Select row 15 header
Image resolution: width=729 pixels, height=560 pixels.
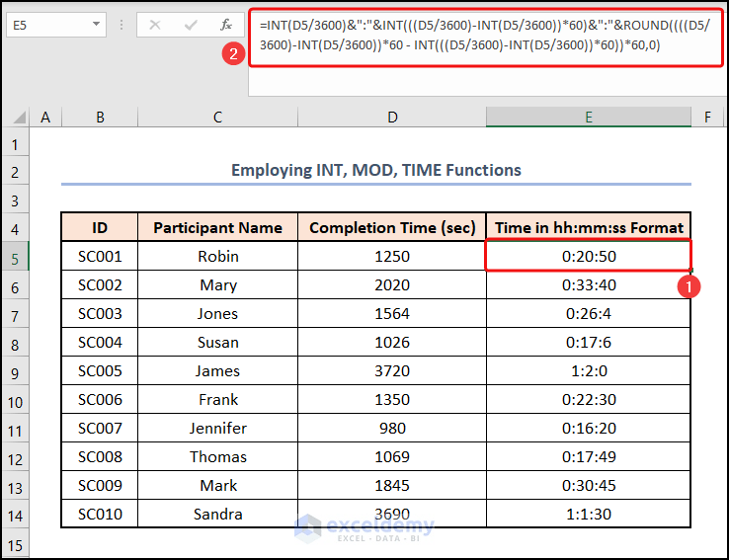[x=15, y=544]
